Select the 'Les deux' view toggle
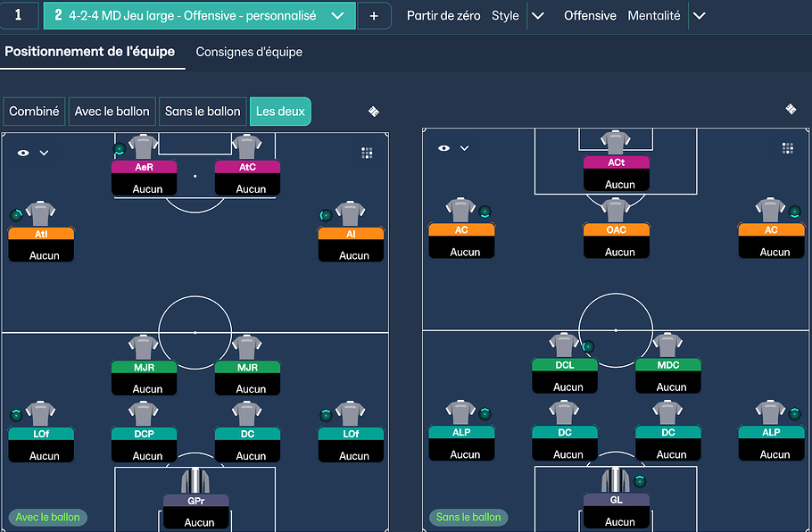812x532 pixels. point(280,112)
